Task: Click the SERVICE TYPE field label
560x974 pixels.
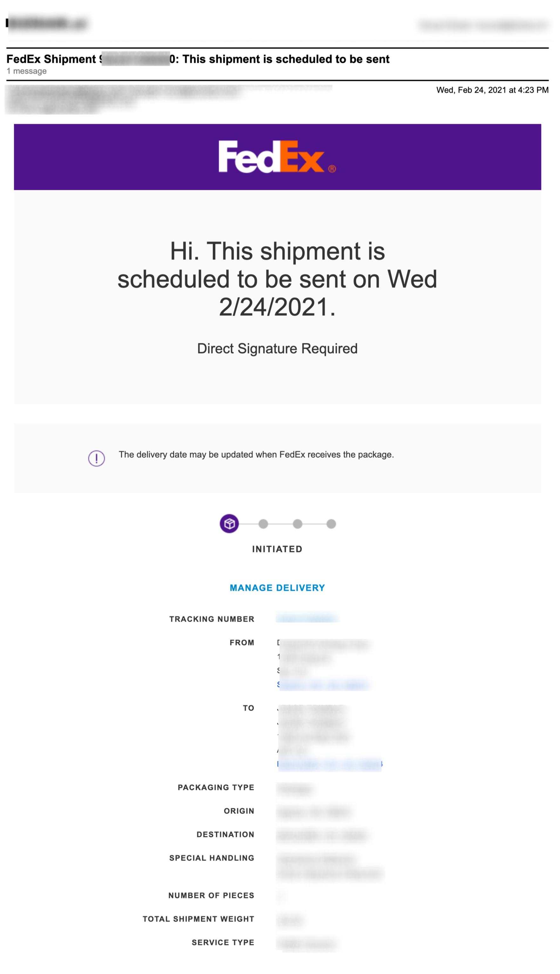Action: (223, 943)
